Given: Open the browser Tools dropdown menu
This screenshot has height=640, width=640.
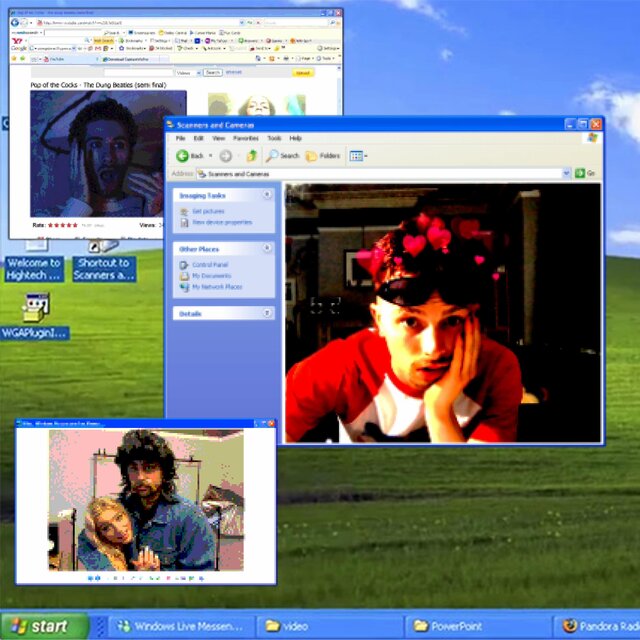Looking at the screenshot, I should [x=327, y=59].
